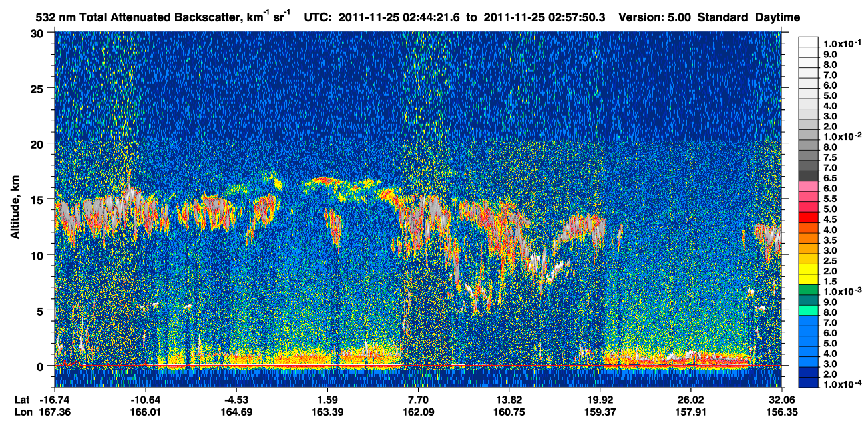The height and width of the screenshot is (445, 868).
Task: Click the colorbar label '7.5'
Action: tap(829, 157)
